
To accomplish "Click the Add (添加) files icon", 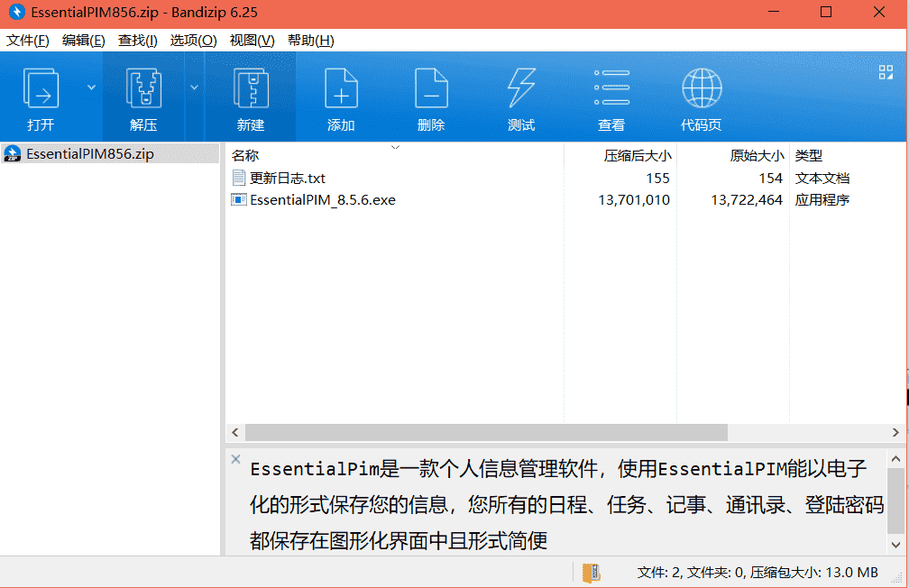I will coord(341,88).
